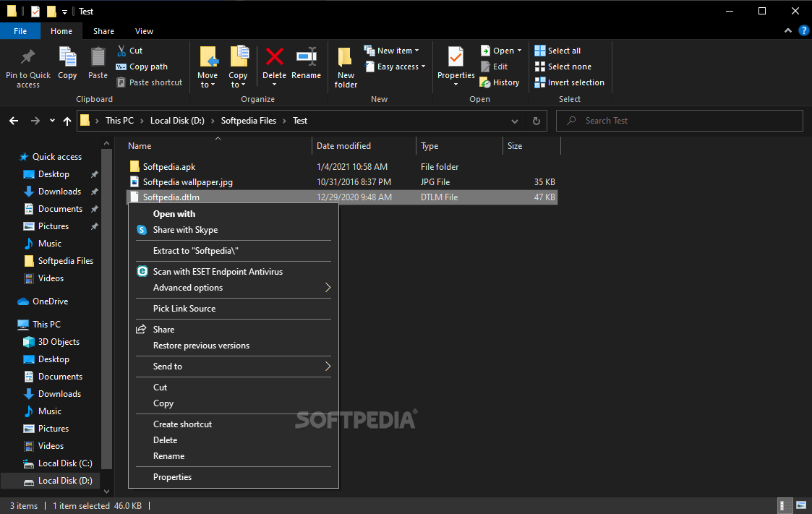The image size is (812, 514).
Task: Click Paste shortcut in the ribbon
Action: point(149,82)
